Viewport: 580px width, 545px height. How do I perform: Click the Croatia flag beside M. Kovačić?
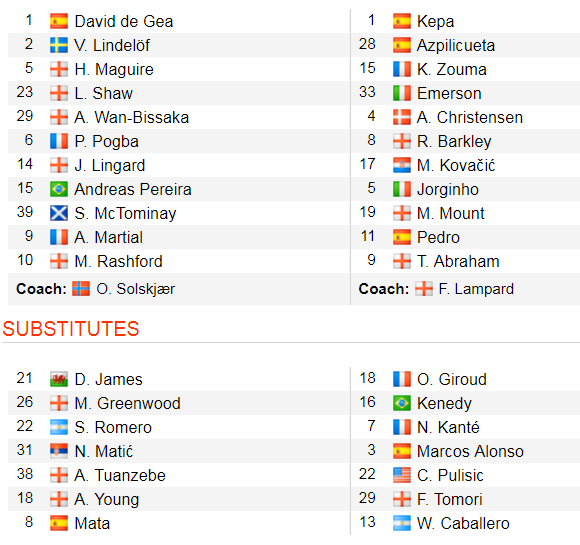pos(402,165)
